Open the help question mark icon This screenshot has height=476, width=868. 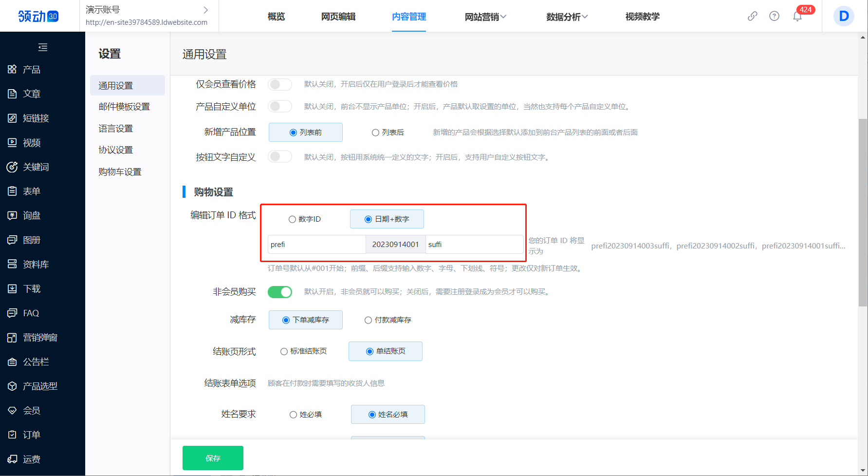(774, 16)
